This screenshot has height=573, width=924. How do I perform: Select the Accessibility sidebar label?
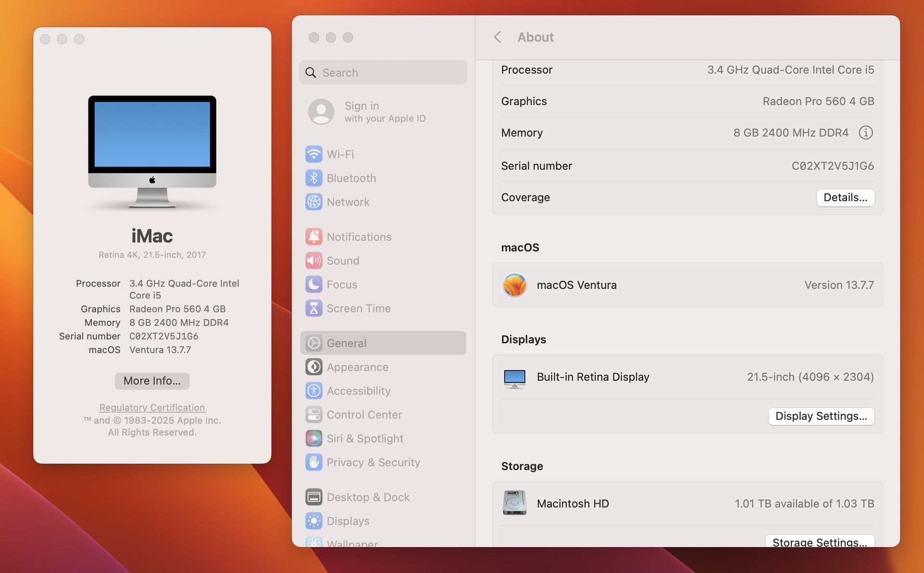click(359, 391)
